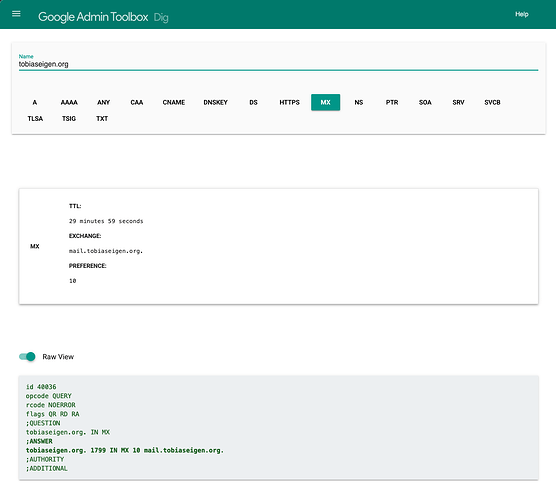Query NS records
This screenshot has width=556, height=500.
pos(359,102)
